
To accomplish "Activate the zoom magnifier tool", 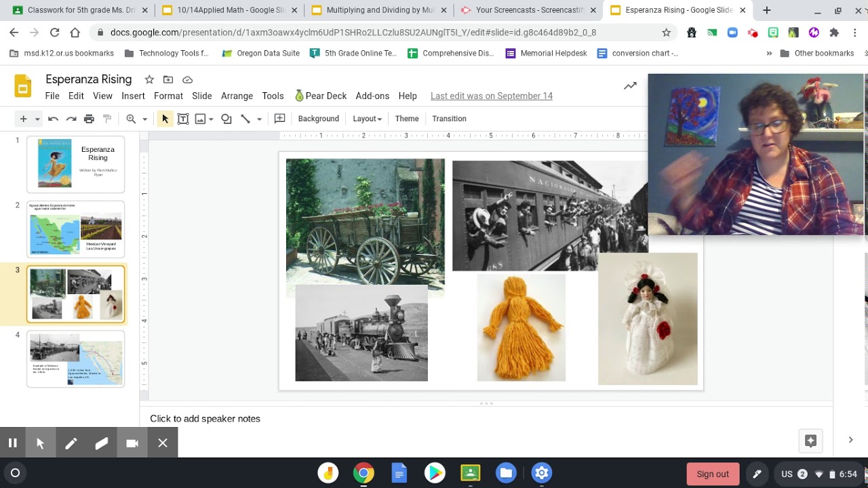I will pyautogui.click(x=131, y=119).
